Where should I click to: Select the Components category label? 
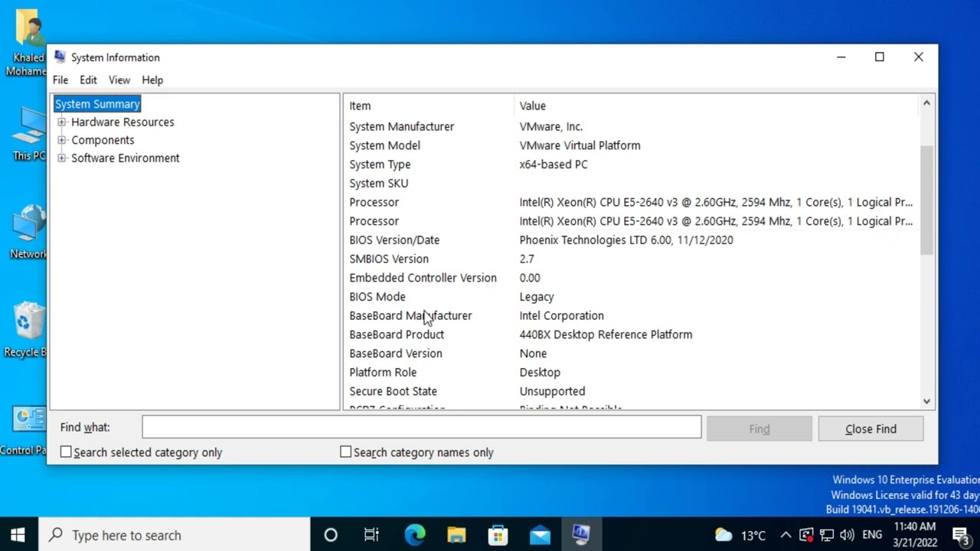(103, 140)
